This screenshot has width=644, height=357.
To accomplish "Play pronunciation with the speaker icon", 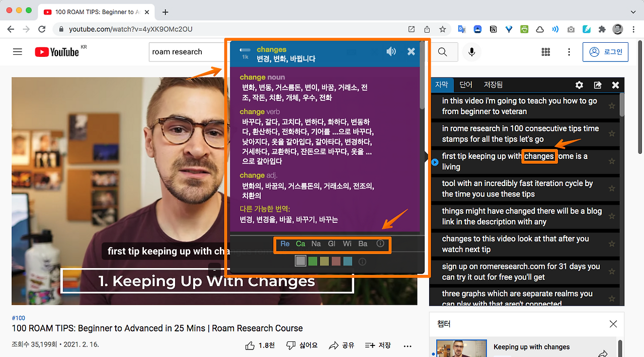I will click(x=391, y=51).
